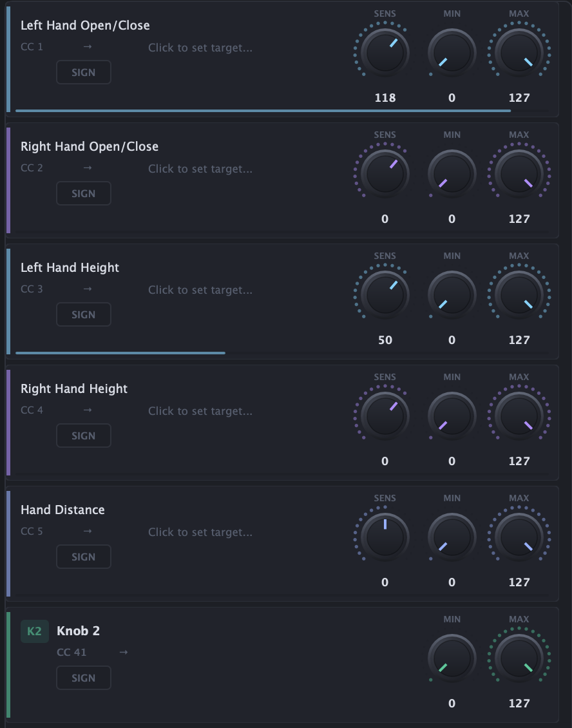
Task: Click the MIN knob for Left Hand Height
Action: [452, 295]
